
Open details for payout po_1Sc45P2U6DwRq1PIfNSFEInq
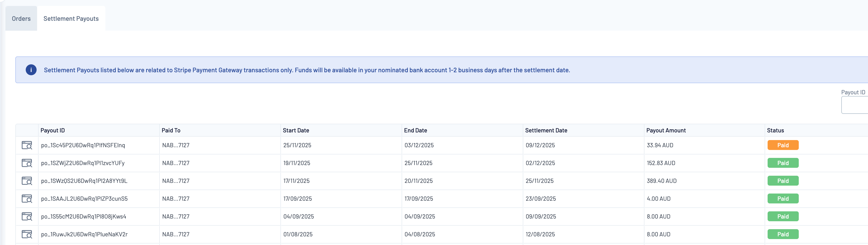tap(27, 145)
